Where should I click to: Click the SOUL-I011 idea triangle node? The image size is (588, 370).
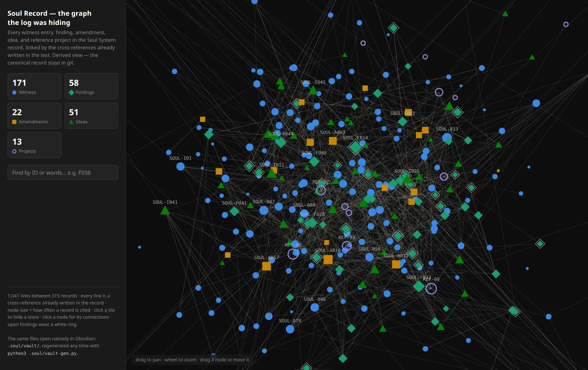click(272, 173)
